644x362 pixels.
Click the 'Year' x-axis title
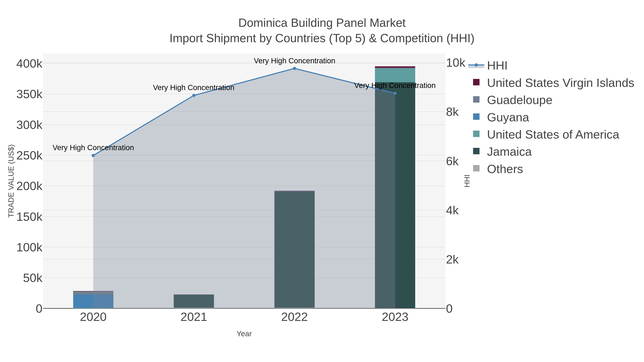[244, 334]
